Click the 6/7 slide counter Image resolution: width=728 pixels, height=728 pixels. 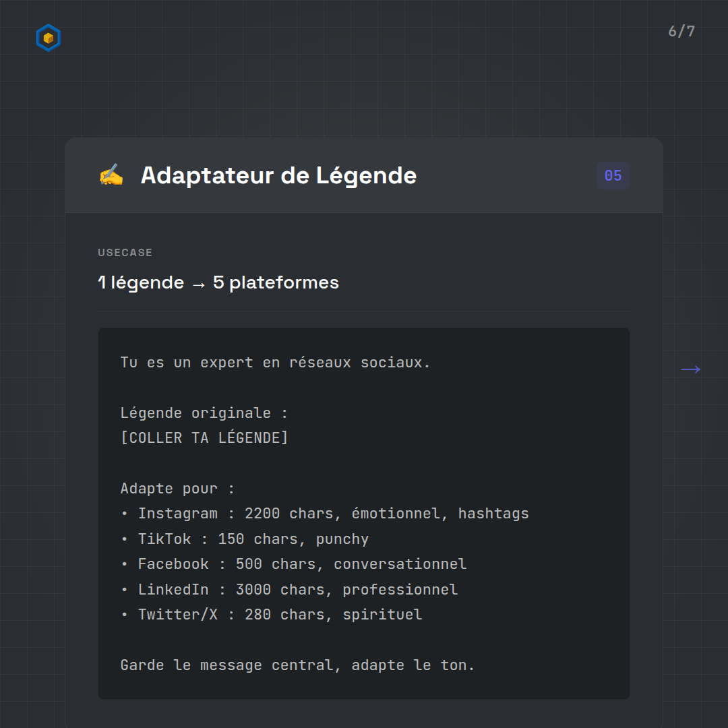click(681, 32)
